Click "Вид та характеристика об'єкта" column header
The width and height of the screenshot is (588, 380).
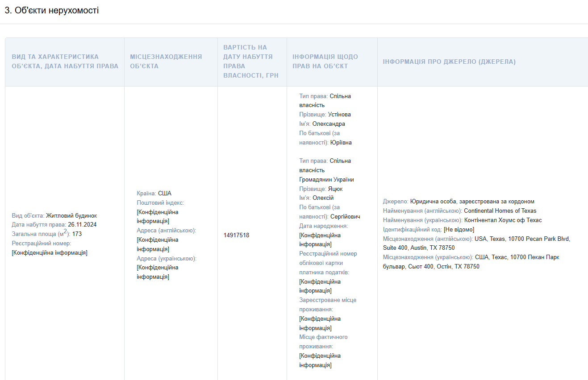[x=65, y=62]
